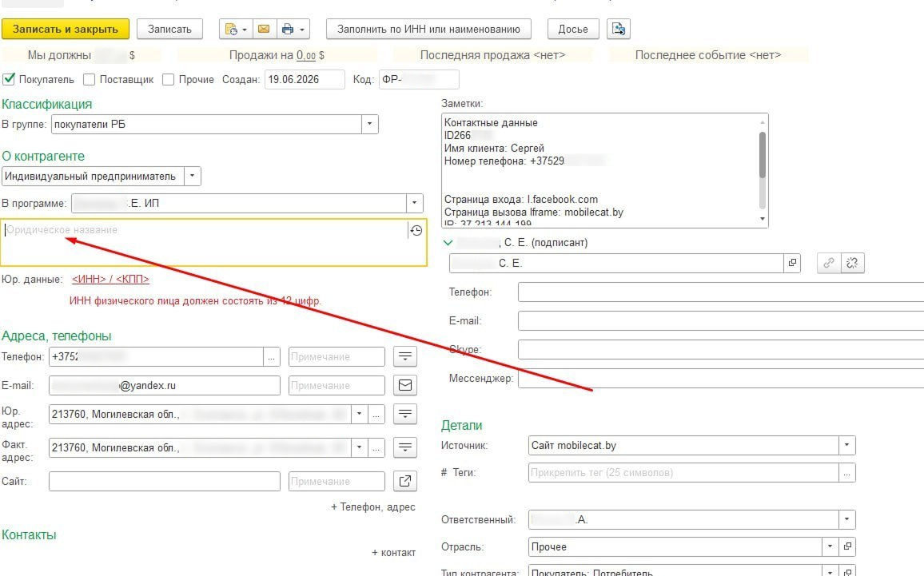Enable the Прочие checkbox
The image size is (924, 576).
(168, 80)
